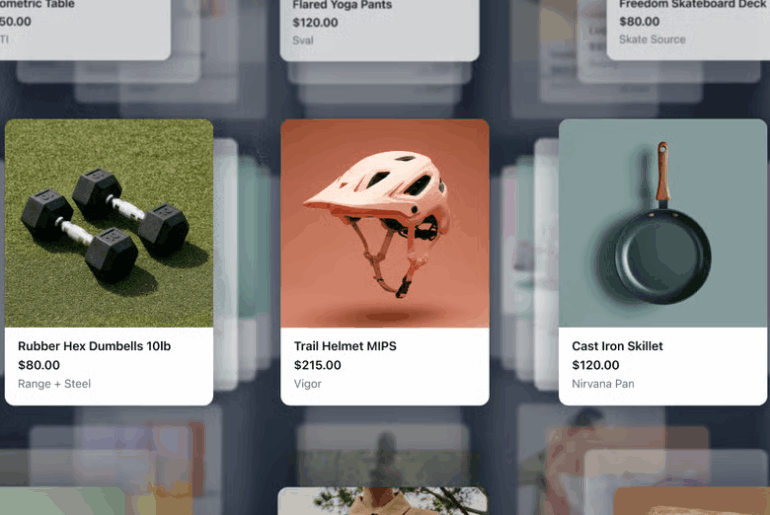Open the bottom center outdoor photo card

click(x=383, y=501)
